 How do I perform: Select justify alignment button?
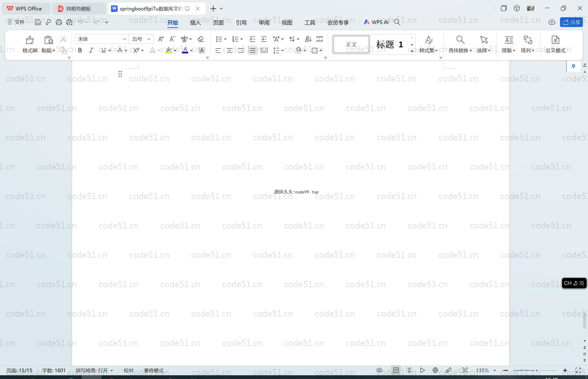pos(252,50)
